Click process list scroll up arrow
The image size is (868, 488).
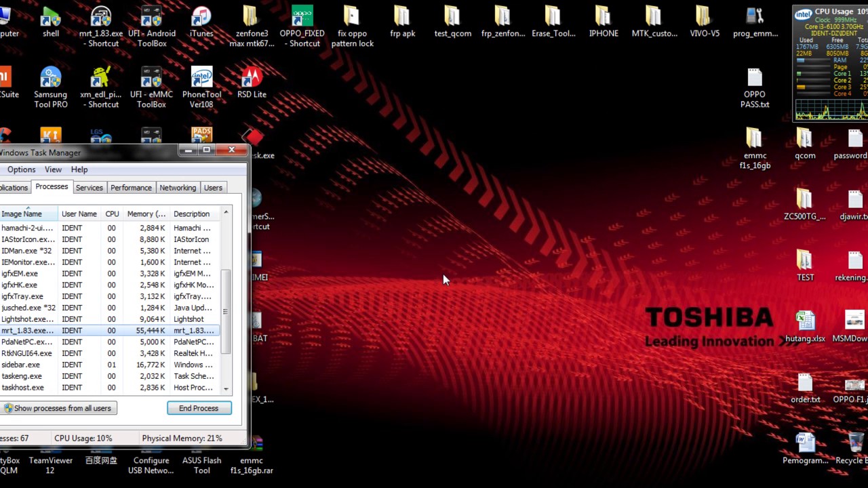coord(226,212)
